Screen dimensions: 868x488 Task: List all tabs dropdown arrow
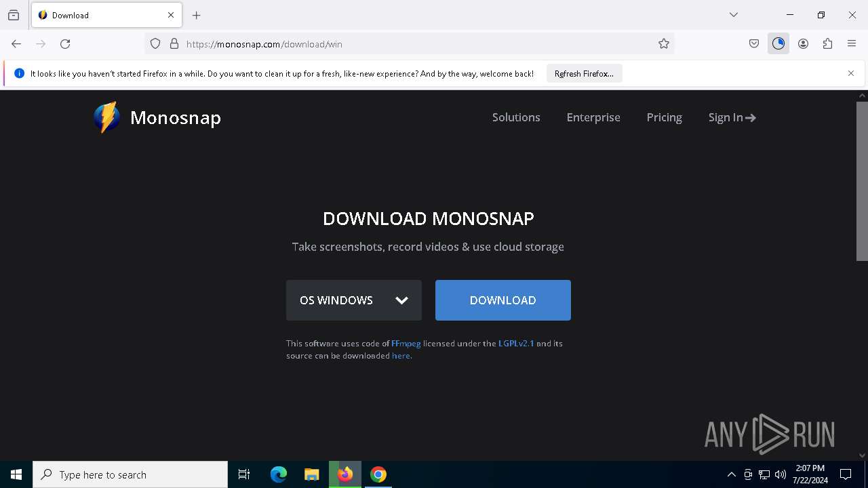pos(734,15)
